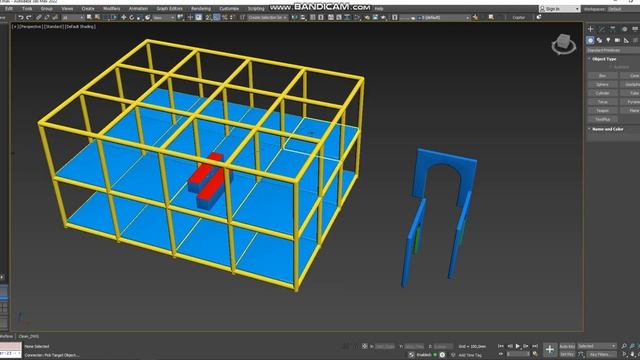Viewport: 640px width, 360px height.
Task: Open the Create menu
Action: (88, 9)
